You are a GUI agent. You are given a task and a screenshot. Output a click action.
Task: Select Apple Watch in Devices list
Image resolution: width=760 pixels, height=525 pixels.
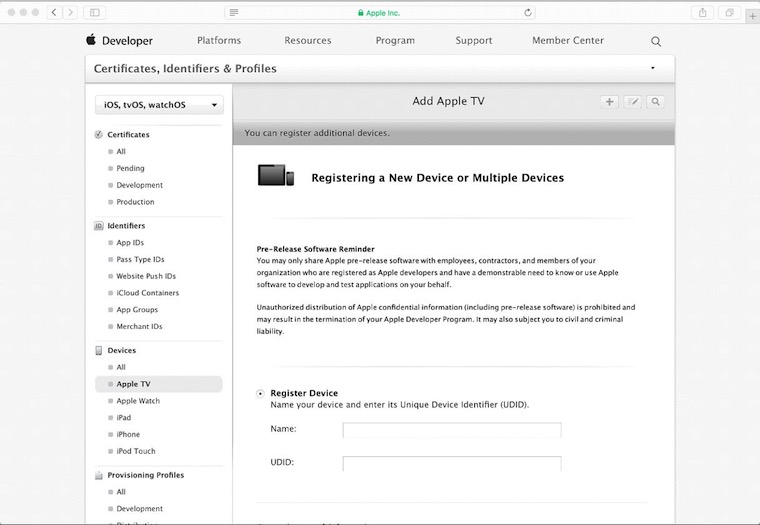coord(138,401)
